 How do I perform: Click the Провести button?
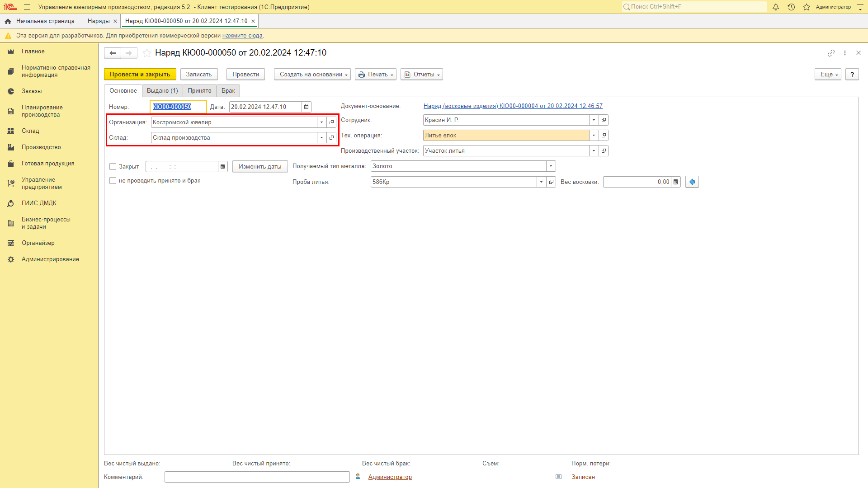(x=246, y=75)
